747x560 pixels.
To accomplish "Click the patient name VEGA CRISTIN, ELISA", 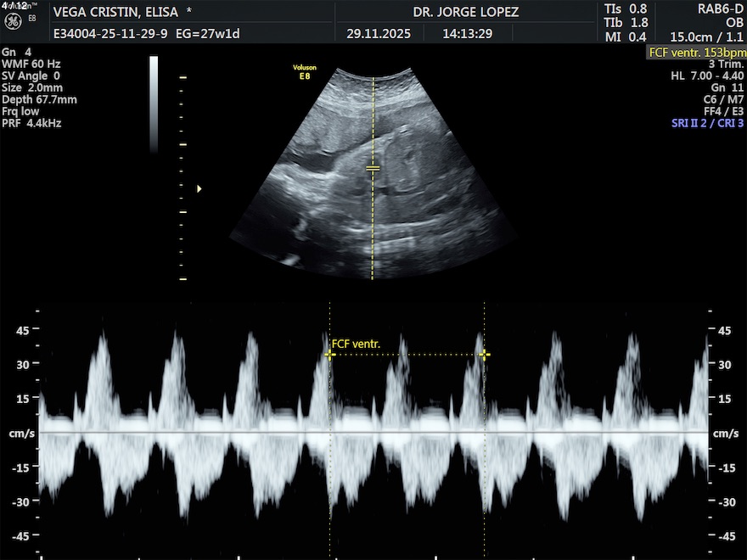I will 116,13.
